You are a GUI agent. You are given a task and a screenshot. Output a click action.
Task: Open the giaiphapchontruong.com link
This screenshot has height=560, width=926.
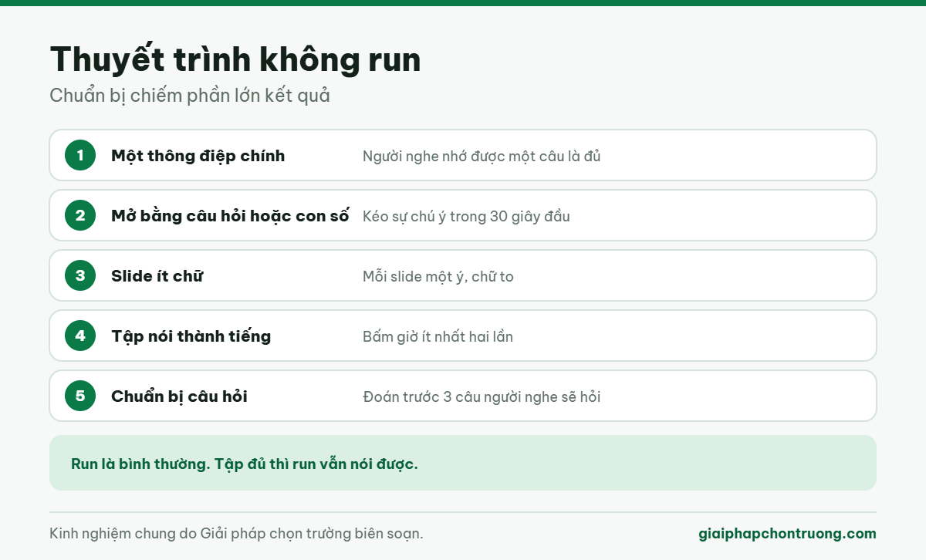point(787,534)
